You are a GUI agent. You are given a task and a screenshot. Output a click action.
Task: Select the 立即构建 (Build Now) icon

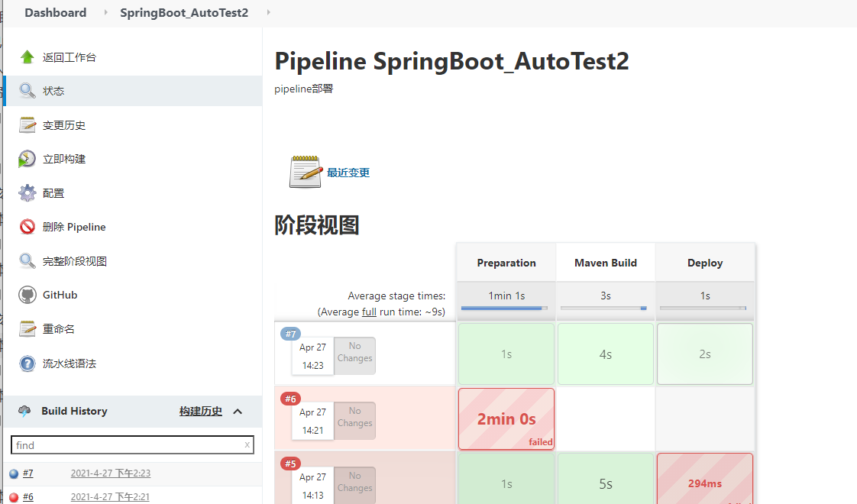[26, 158]
